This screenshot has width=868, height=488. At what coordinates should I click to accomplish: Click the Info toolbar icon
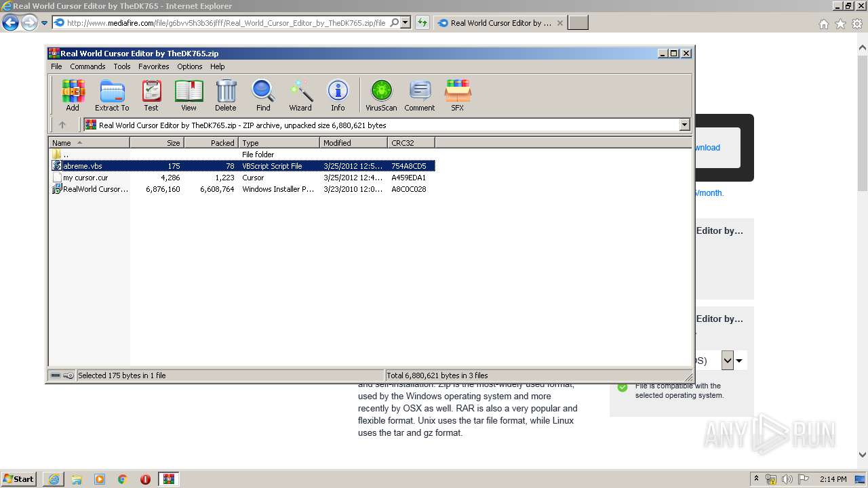point(338,95)
